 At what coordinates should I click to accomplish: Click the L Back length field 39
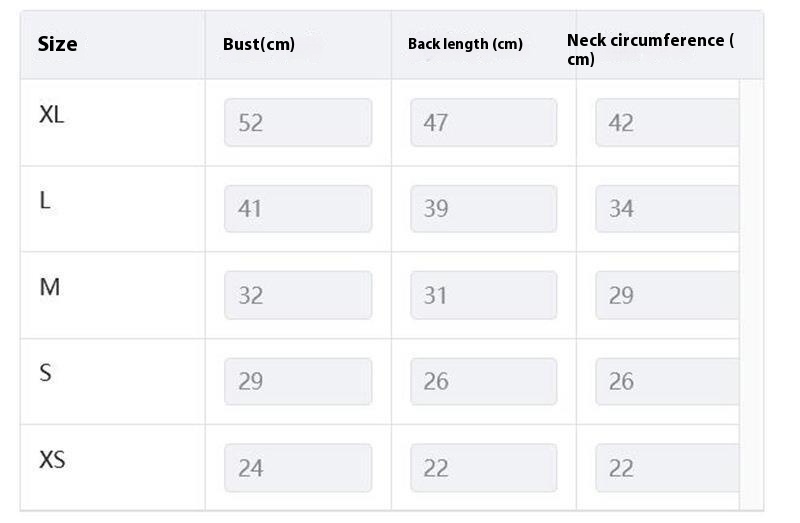click(484, 209)
